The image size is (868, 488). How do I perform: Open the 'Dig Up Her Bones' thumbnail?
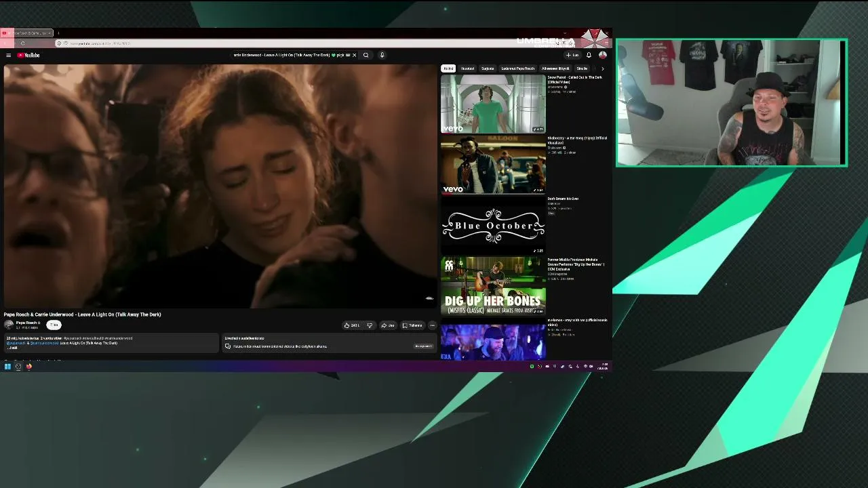(493, 285)
